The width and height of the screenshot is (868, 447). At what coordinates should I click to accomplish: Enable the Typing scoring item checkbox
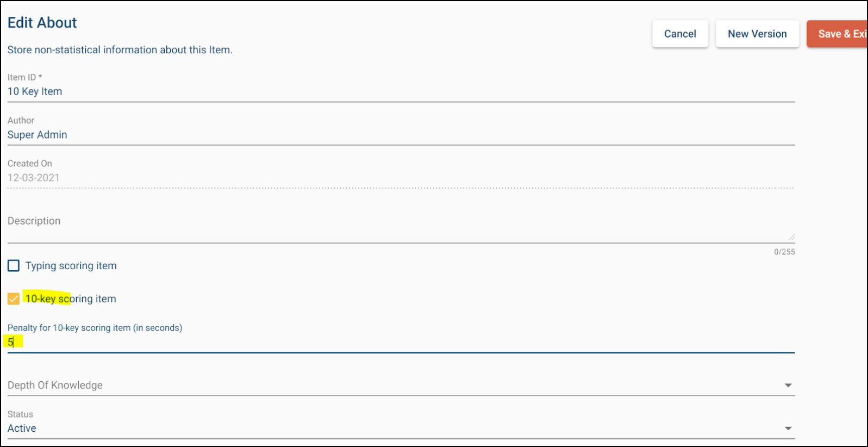click(14, 265)
